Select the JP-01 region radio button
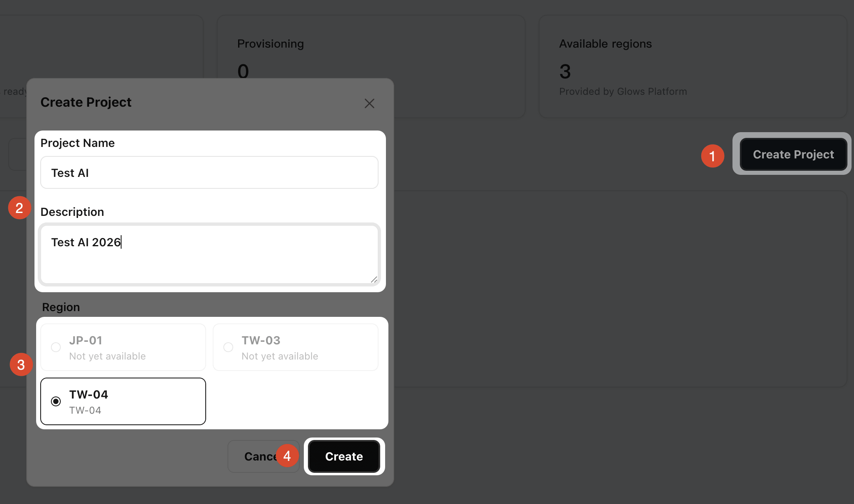 click(x=56, y=347)
